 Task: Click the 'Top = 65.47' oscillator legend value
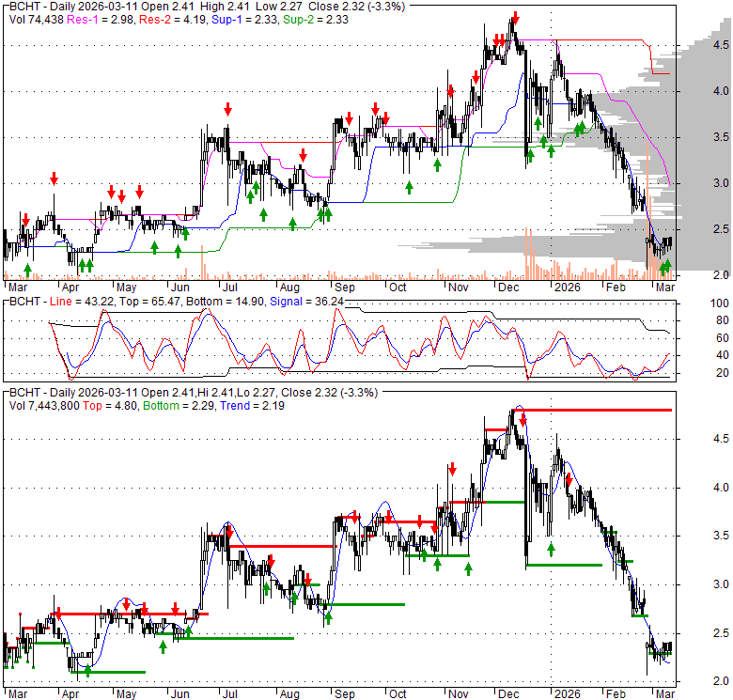click(x=149, y=302)
